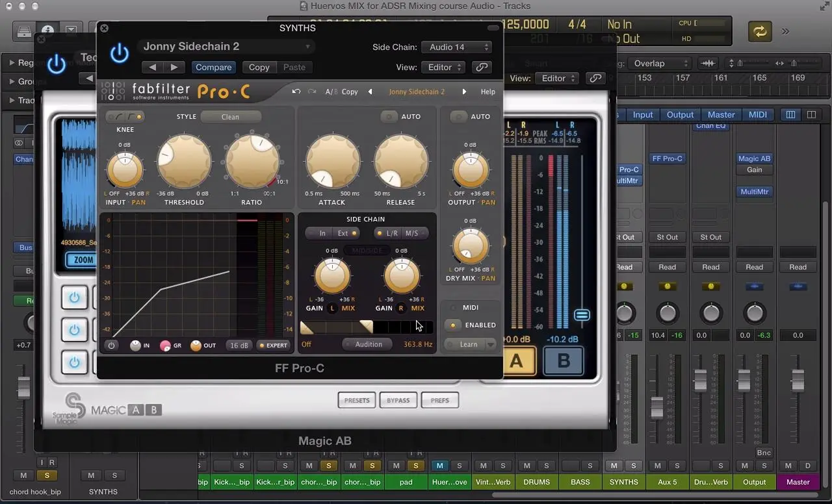Image resolution: width=832 pixels, height=504 pixels.
Task: Click Magic AB BYPASS button
Action: tap(398, 400)
